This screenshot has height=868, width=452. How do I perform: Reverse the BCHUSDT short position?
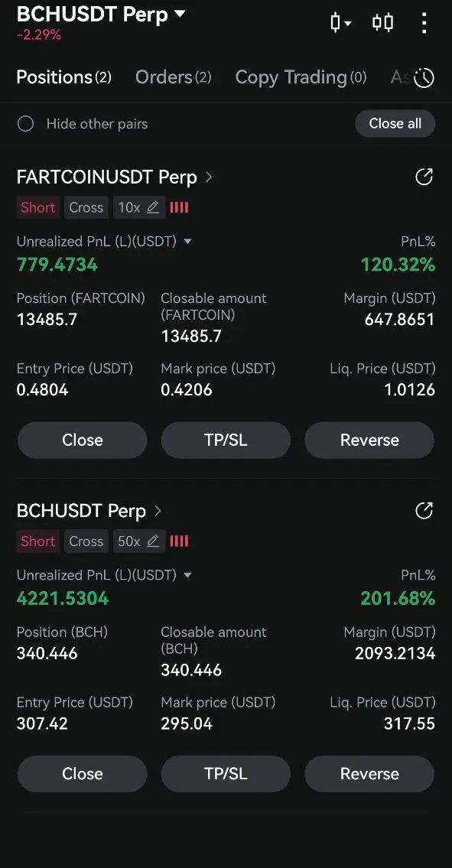369,774
